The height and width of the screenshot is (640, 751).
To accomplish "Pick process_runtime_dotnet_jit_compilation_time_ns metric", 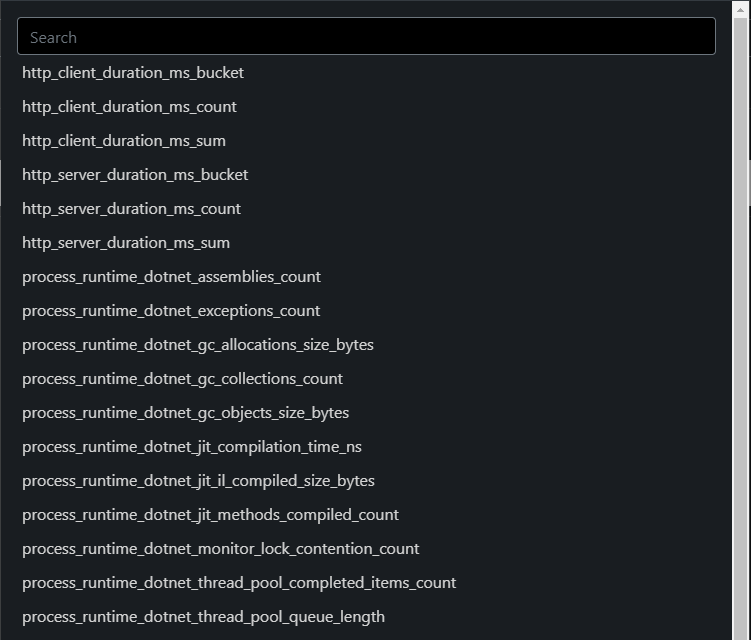I will click(192, 447).
